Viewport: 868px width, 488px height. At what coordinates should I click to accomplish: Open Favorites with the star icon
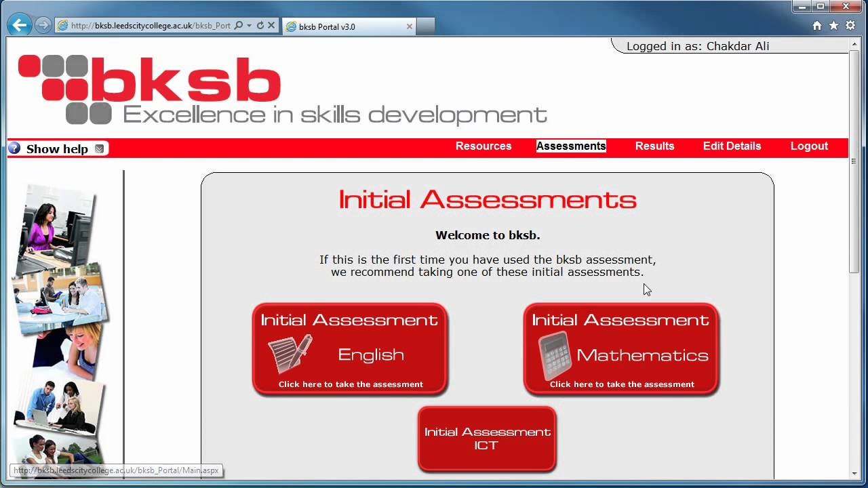[x=833, y=26]
